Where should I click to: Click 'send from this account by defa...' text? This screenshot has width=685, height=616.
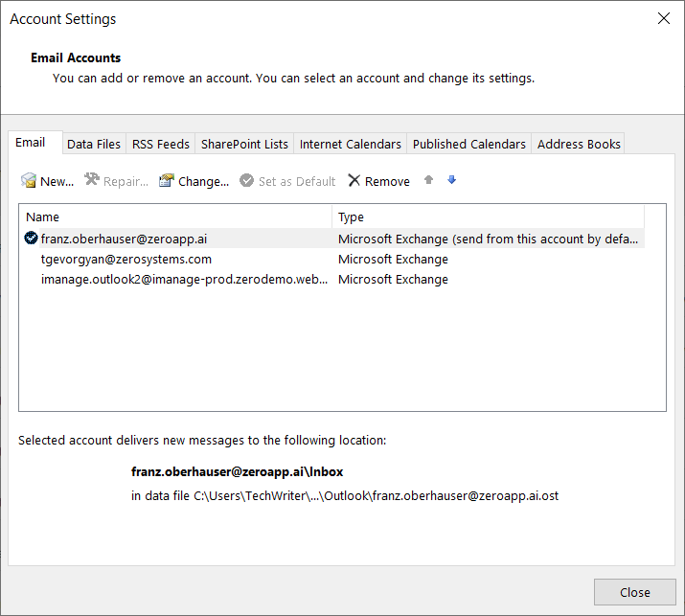[x=545, y=239]
